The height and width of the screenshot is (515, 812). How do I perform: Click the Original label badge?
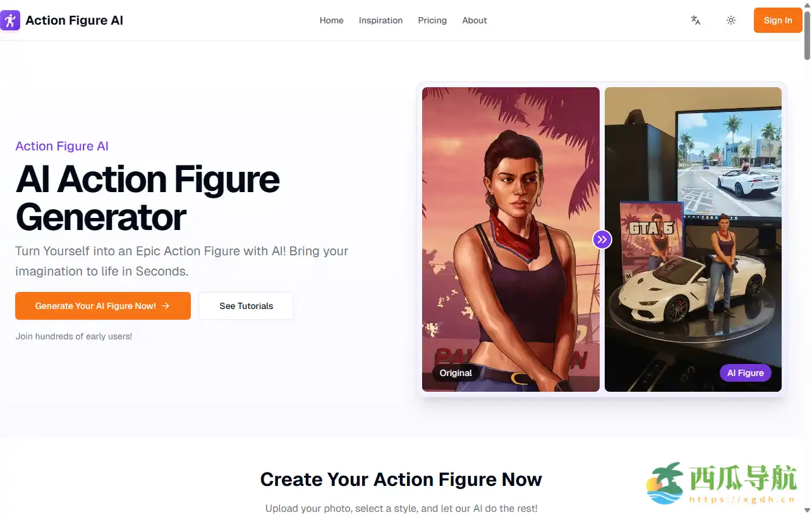click(x=456, y=373)
